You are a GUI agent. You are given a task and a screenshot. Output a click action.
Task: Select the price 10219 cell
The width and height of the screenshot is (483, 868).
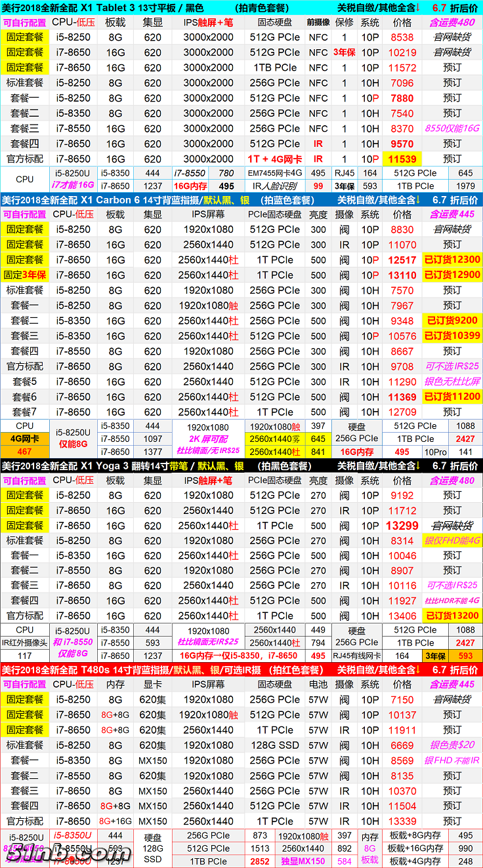point(402,52)
